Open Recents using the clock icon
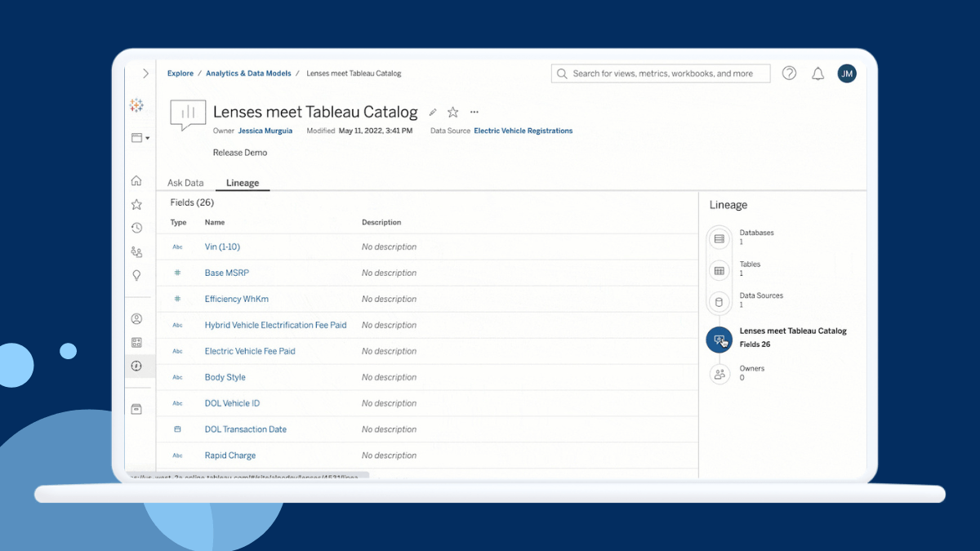 tap(137, 228)
